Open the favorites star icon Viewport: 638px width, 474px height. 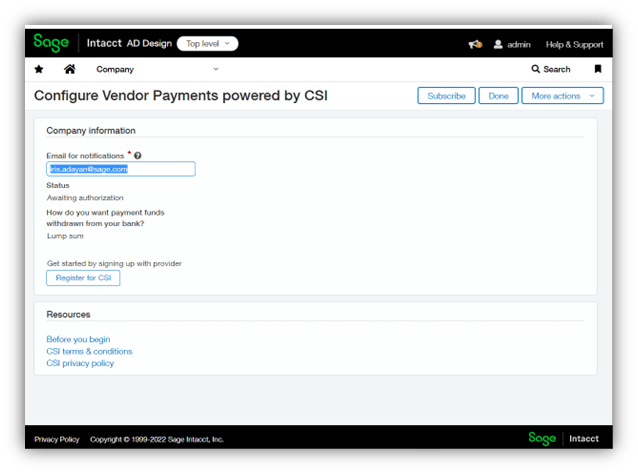[39, 69]
